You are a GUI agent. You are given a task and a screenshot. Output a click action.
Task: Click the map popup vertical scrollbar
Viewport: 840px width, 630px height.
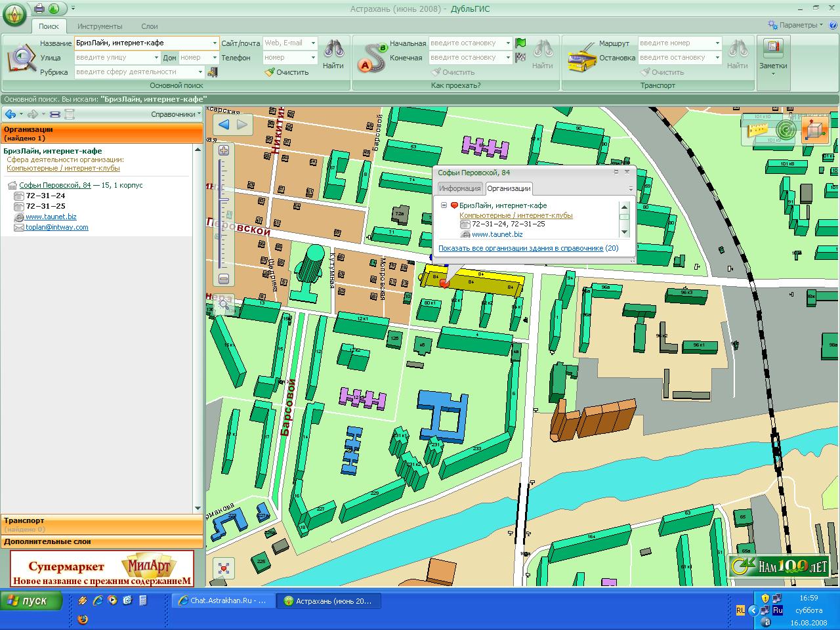click(624, 219)
